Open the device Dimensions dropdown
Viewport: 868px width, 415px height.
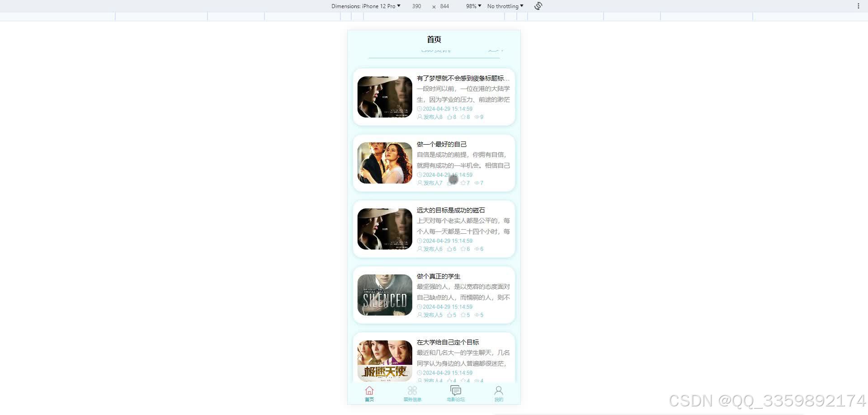pyautogui.click(x=366, y=6)
